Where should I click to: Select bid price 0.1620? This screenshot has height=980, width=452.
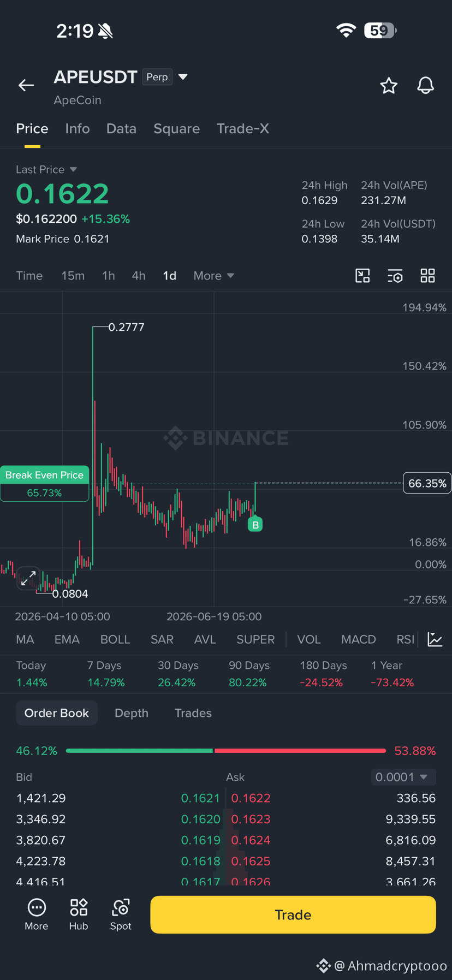pos(200,819)
